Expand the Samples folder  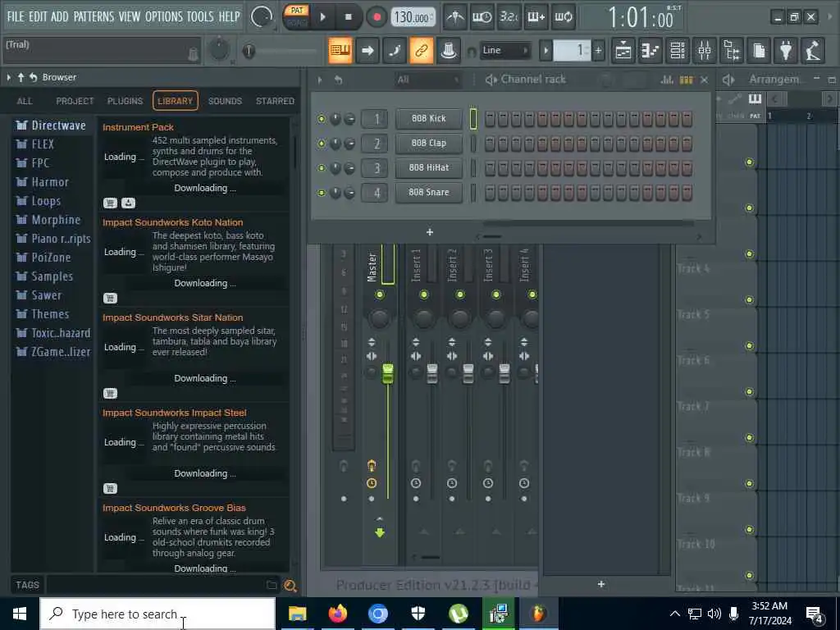coord(44,276)
